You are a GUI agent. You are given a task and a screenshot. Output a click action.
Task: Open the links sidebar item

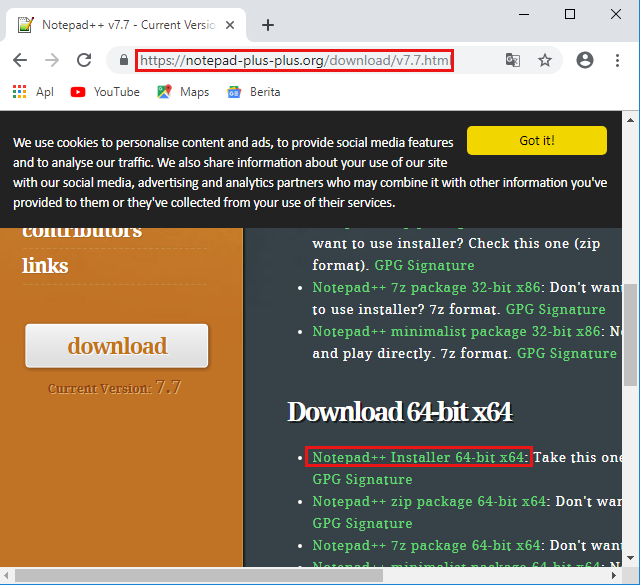point(45,266)
